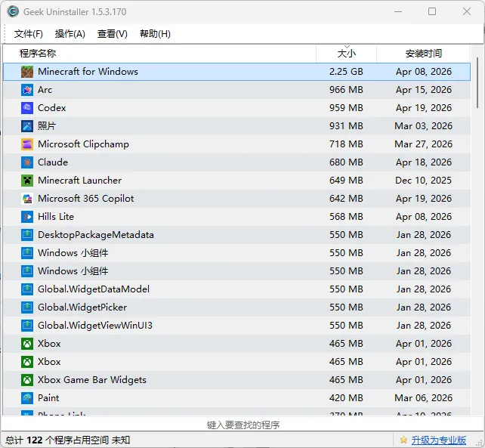Click the 升级为专业版 upgrade link
The height and width of the screenshot is (448, 485).
(x=439, y=440)
